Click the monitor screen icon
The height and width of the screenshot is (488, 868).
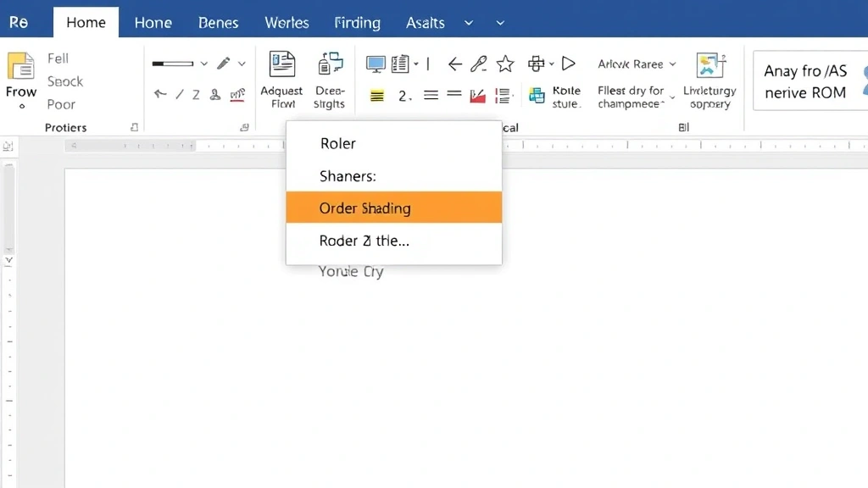[x=376, y=64]
